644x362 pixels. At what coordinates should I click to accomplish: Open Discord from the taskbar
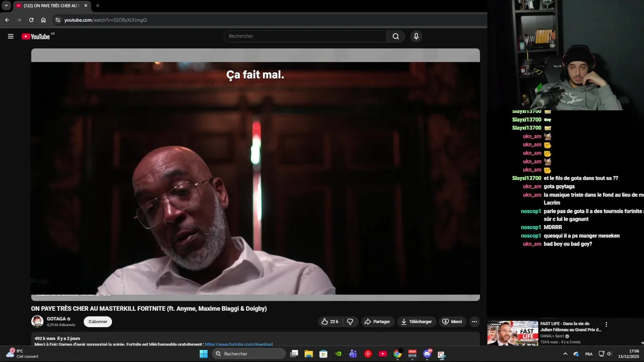click(x=427, y=354)
